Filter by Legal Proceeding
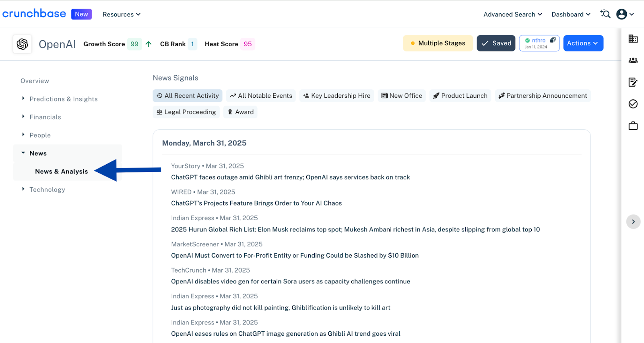Image resolution: width=644 pixels, height=343 pixels. [186, 112]
